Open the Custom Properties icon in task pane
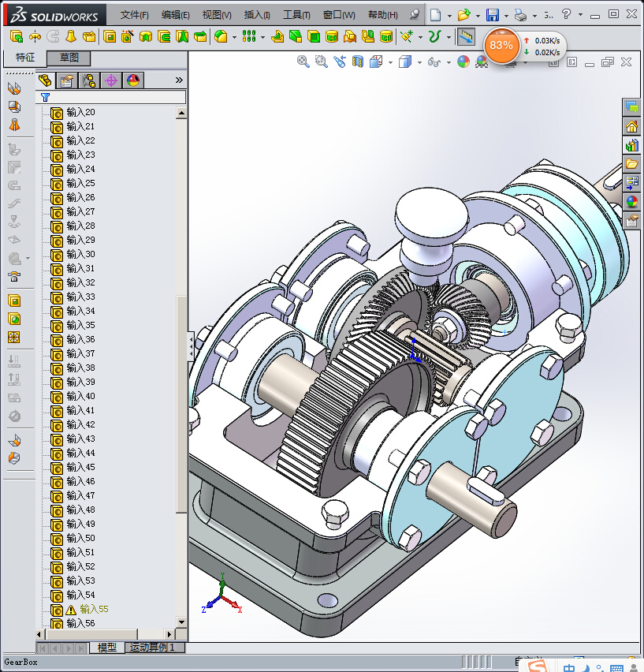Image resolution: width=644 pixels, height=672 pixels. click(631, 221)
